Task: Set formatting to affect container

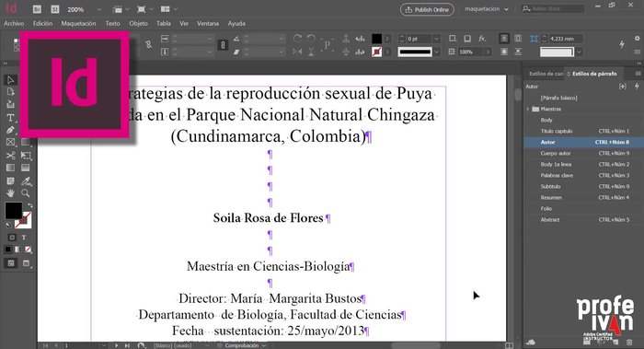Action: (12, 238)
